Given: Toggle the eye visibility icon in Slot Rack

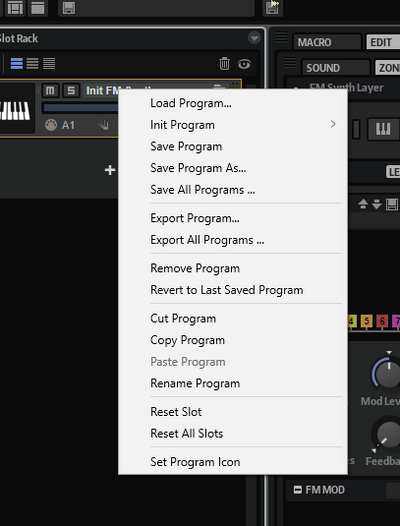Looking at the screenshot, I should tap(244, 64).
